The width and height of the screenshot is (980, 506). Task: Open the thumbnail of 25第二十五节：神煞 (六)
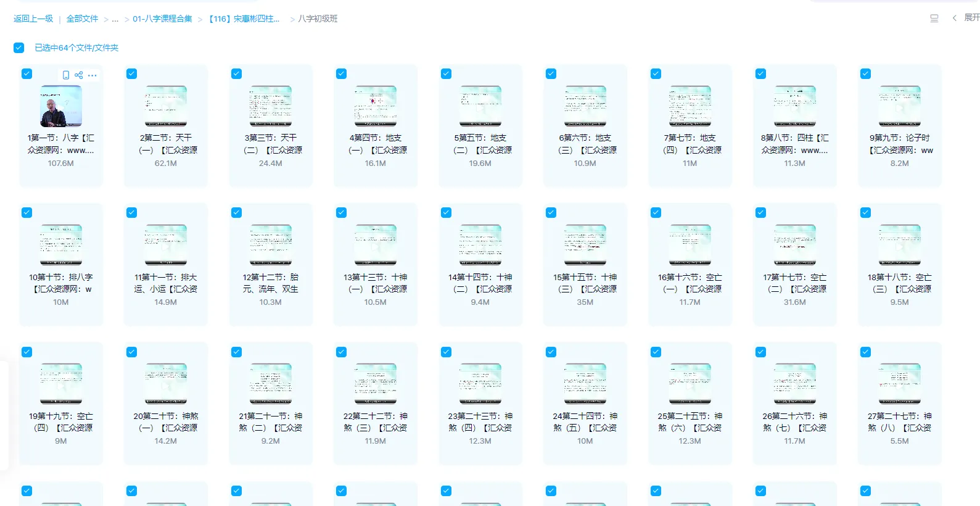(x=690, y=384)
